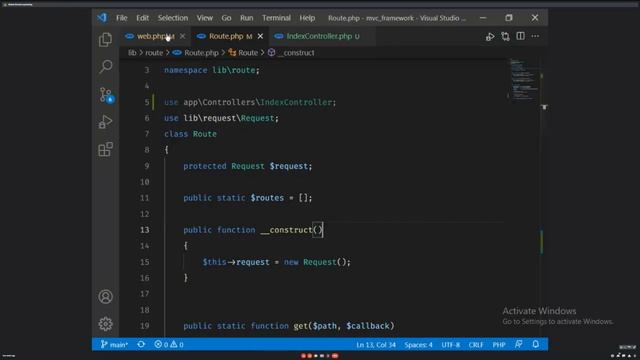Image resolution: width=640 pixels, height=360 pixels.
Task: Click 'get($path, $callback)' on line 19
Action: [344, 326]
